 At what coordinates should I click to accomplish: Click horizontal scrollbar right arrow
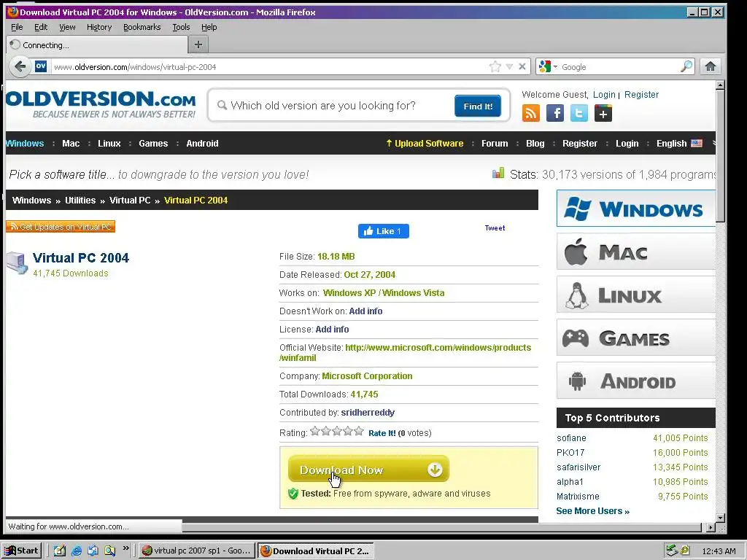pos(711,527)
